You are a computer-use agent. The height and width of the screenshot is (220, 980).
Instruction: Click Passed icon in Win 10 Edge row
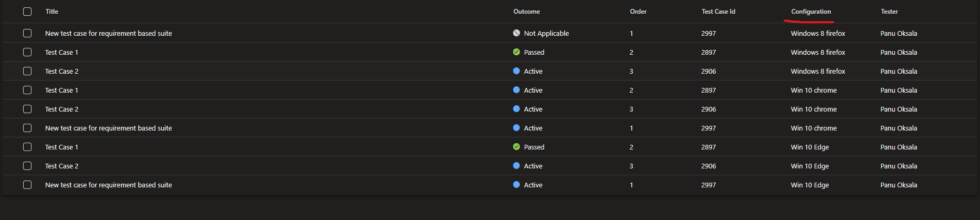coord(516,147)
